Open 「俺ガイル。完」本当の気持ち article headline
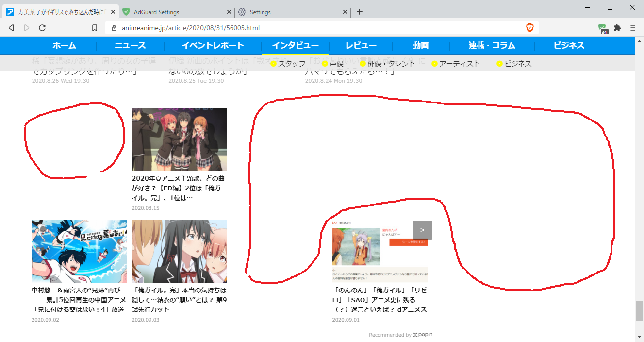This screenshot has width=644, height=342. pyautogui.click(x=179, y=300)
